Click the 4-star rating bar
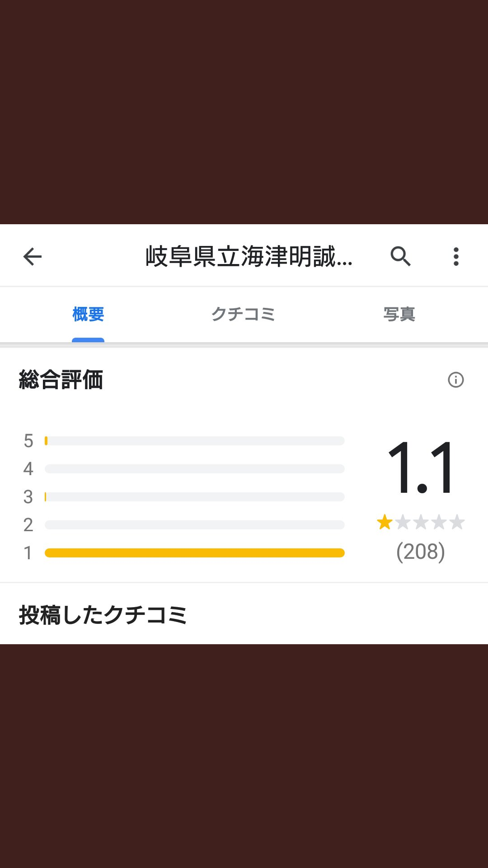This screenshot has width=488, height=868. tap(195, 469)
